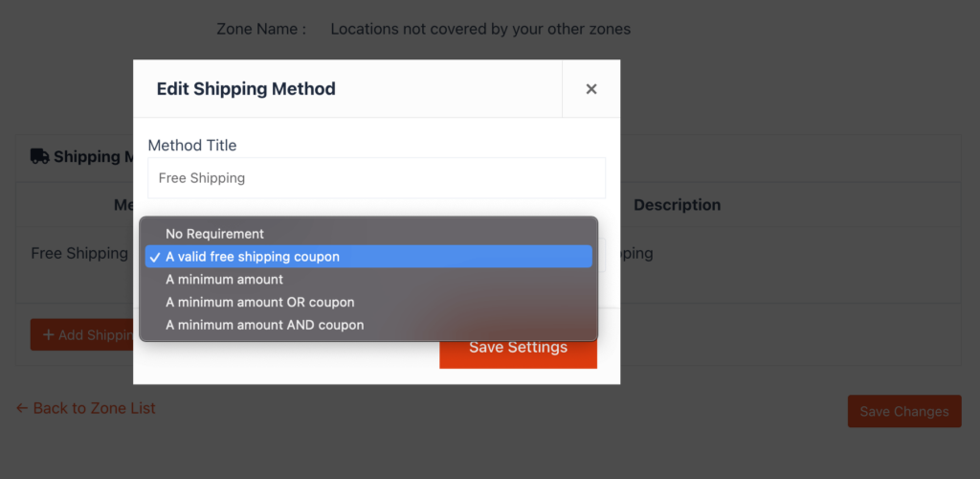The width and height of the screenshot is (980, 479).
Task: Click the Method Title label
Action: (x=192, y=146)
